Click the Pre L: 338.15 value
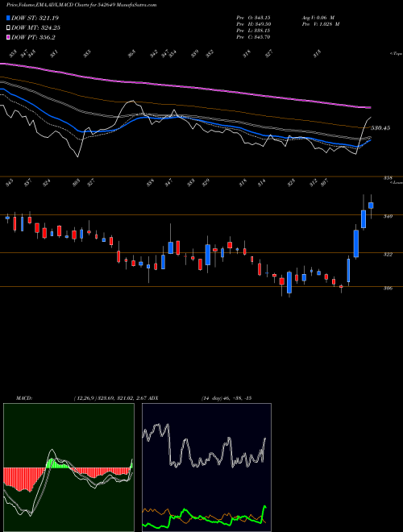The width and height of the screenshot is (403, 532). point(253,31)
